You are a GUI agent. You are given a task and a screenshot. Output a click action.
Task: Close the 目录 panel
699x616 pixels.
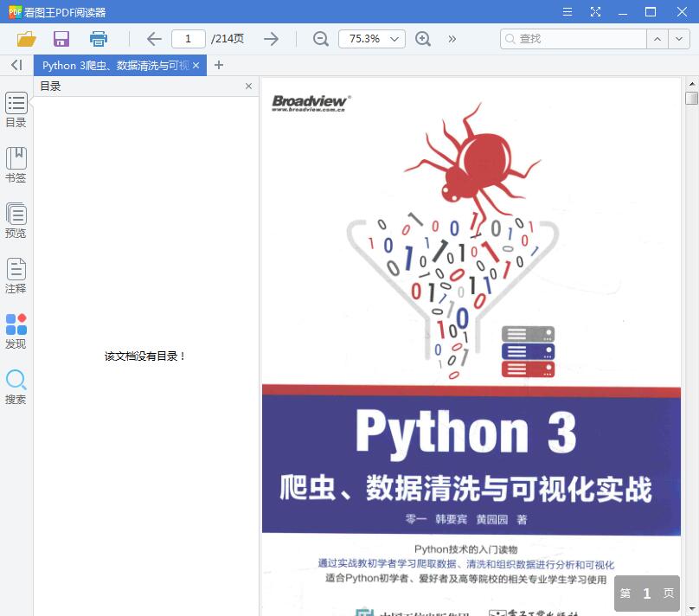249,86
